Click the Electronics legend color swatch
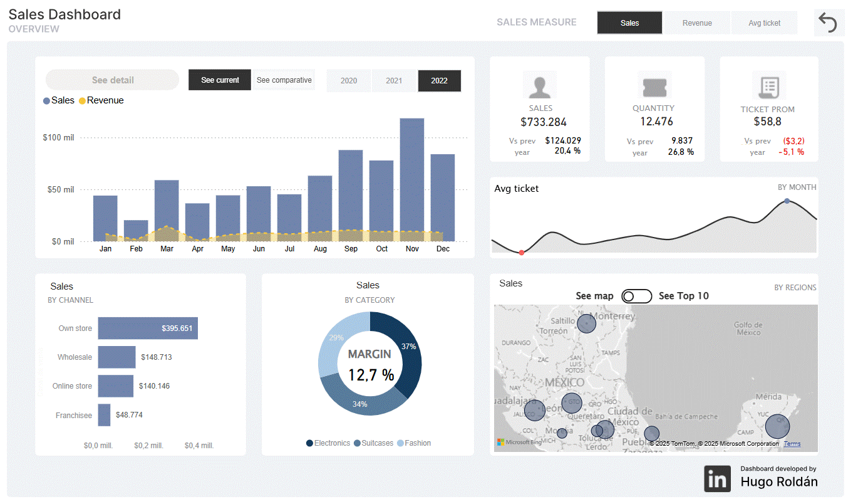 (309, 443)
